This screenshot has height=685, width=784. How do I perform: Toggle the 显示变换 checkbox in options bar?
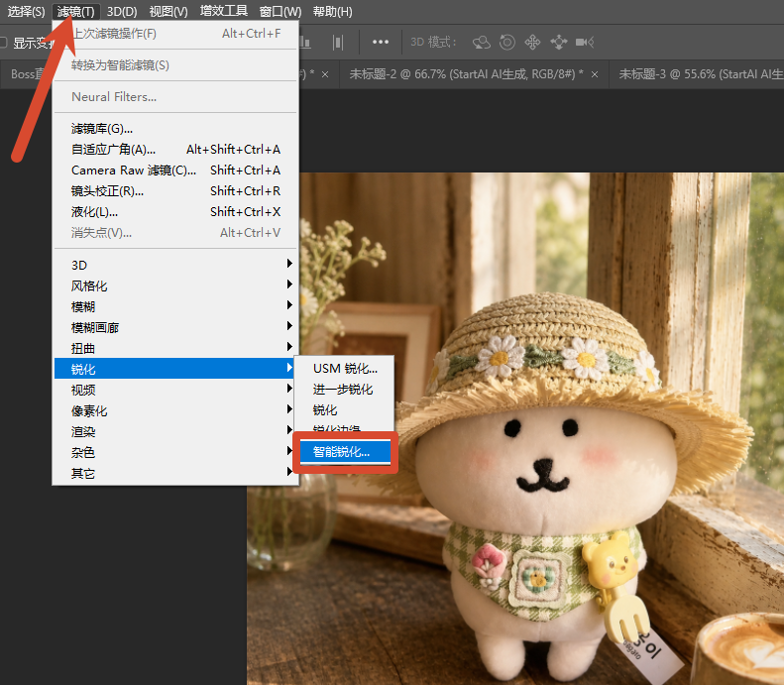coord(3,43)
